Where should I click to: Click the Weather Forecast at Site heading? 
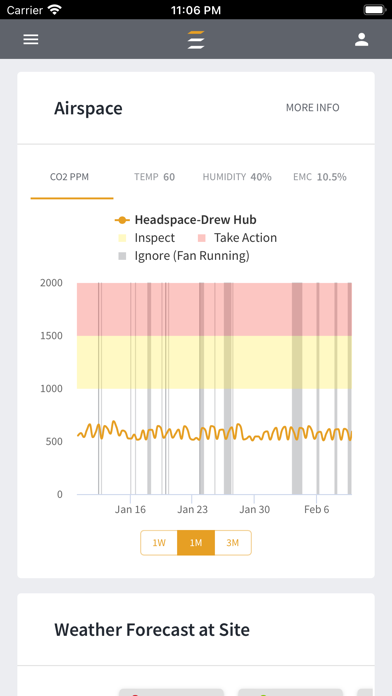152,630
